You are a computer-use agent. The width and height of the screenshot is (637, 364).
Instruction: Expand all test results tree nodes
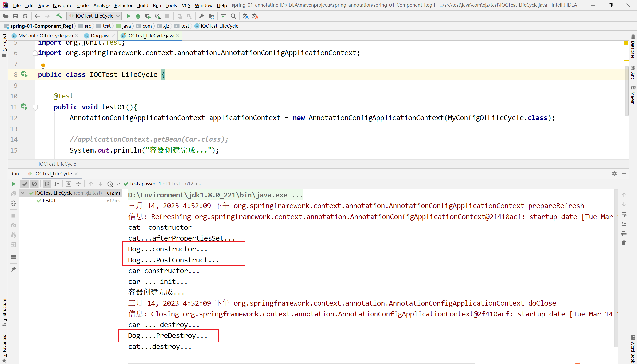coord(69,184)
